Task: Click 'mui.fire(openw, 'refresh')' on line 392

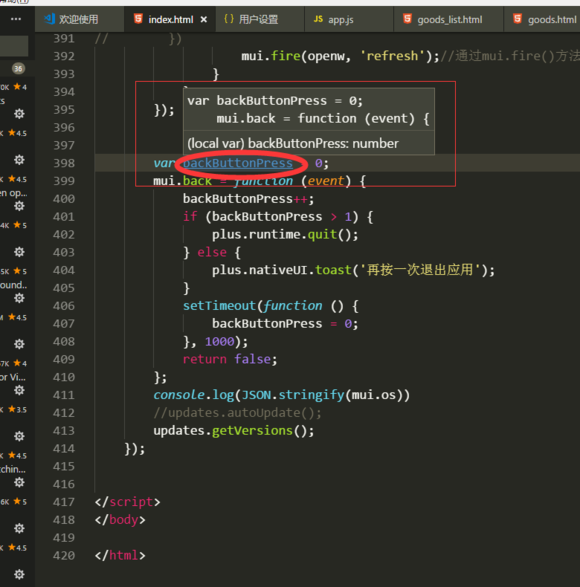Action: (336, 56)
